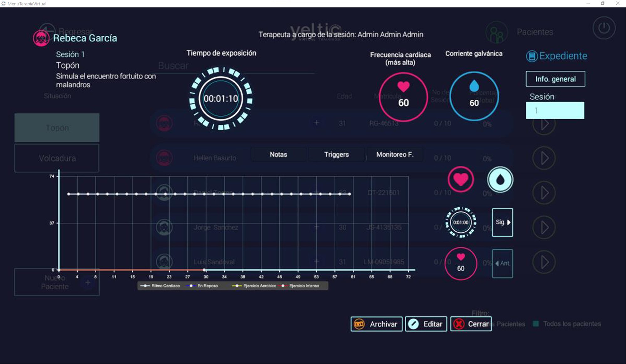Open the Sesión number selection field
This screenshot has height=364, width=626.
coord(555,111)
